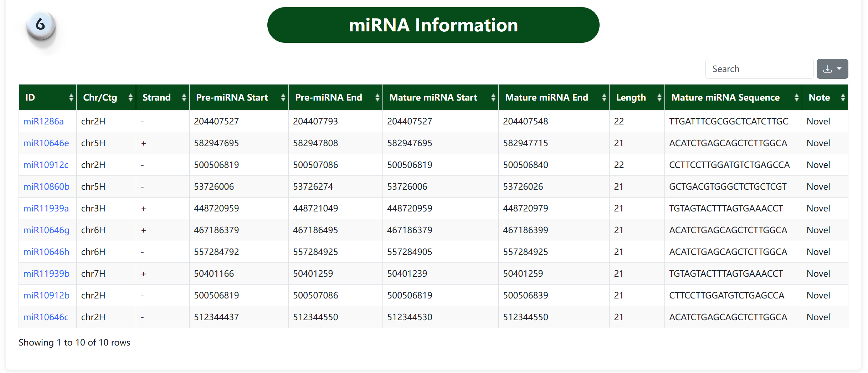
Task: Select the miR10646h link
Action: coord(46,252)
